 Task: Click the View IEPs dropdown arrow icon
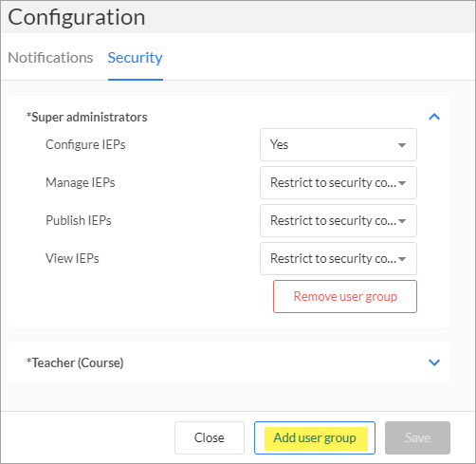402,259
